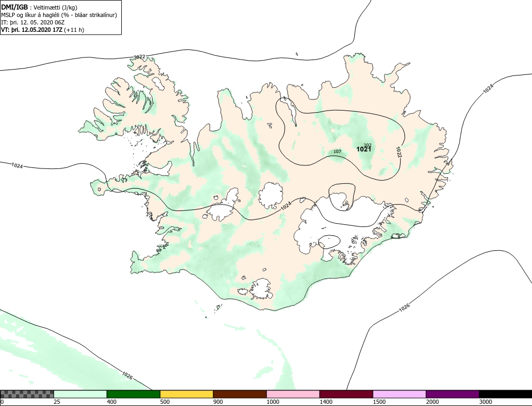Image resolution: width=532 pixels, height=406 pixels.
Task: Click the legend tick label 400
Action: (112, 402)
